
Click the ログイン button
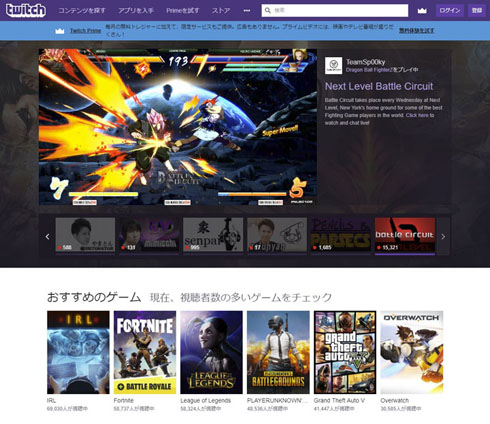[x=450, y=10]
